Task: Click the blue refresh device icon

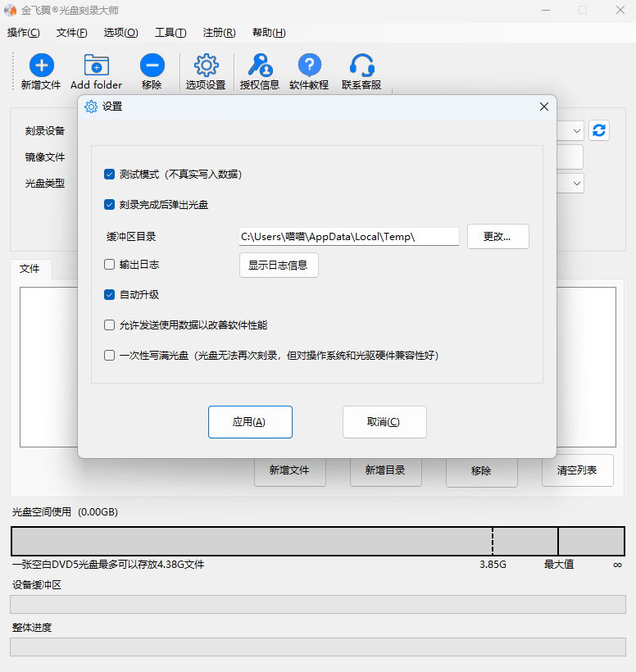Action: click(x=599, y=130)
